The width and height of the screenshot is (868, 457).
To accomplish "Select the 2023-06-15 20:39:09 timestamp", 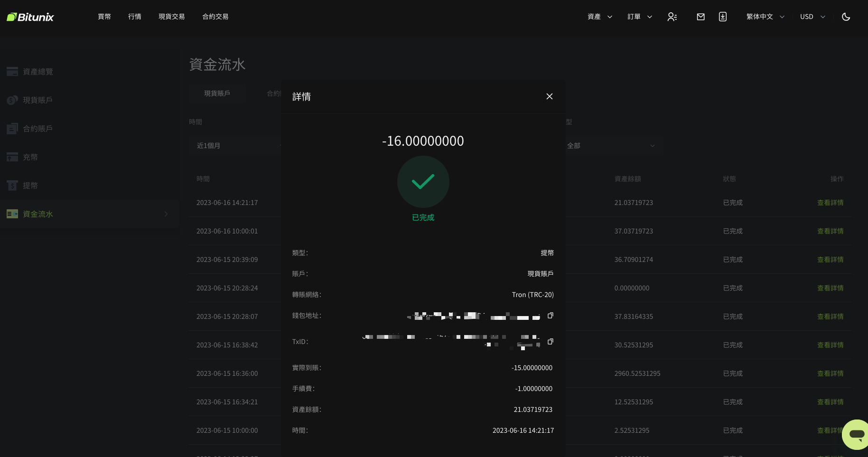I will point(227,260).
